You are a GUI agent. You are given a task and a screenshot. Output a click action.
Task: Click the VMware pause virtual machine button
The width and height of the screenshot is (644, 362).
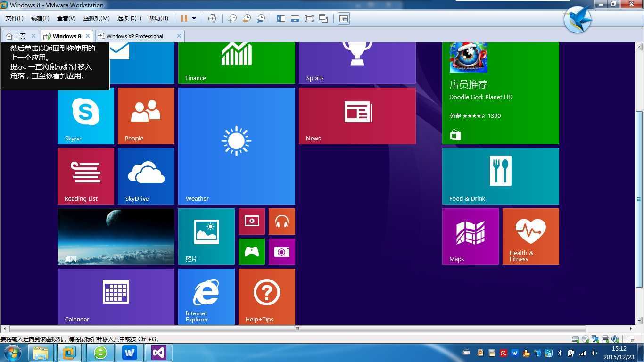tap(184, 18)
